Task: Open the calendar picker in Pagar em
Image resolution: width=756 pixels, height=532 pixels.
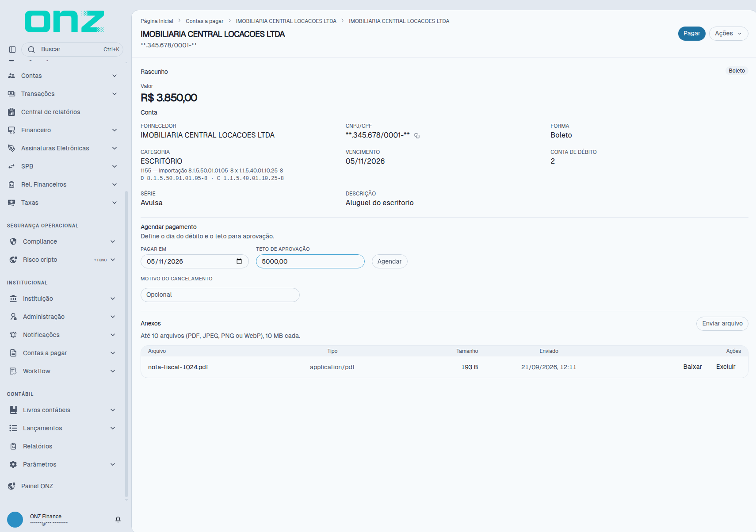Action: tap(239, 261)
